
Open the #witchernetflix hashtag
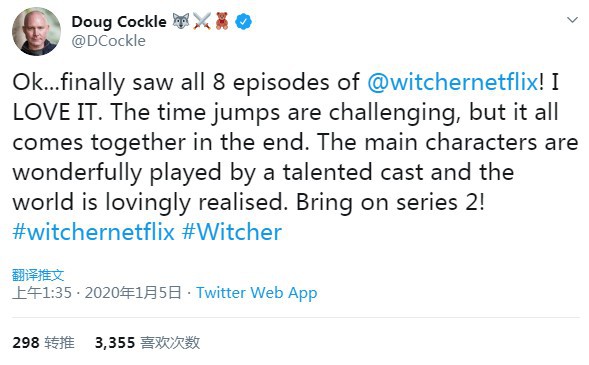[94, 232]
